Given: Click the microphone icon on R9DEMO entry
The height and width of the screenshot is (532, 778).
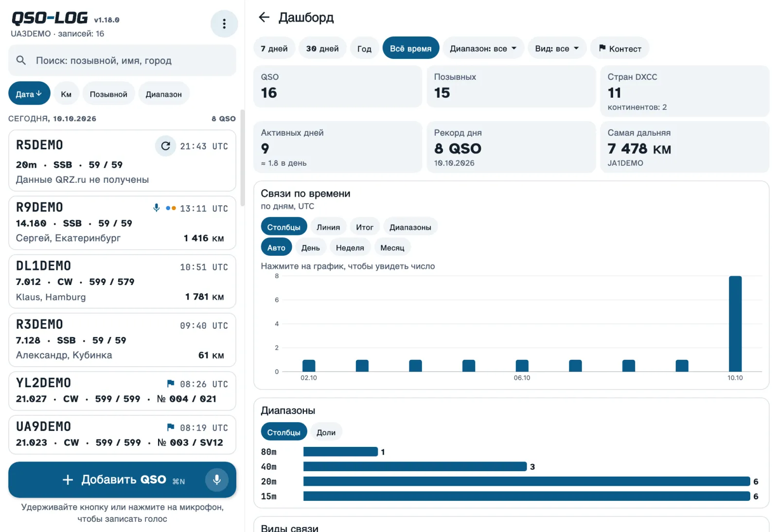Looking at the screenshot, I should click(157, 208).
